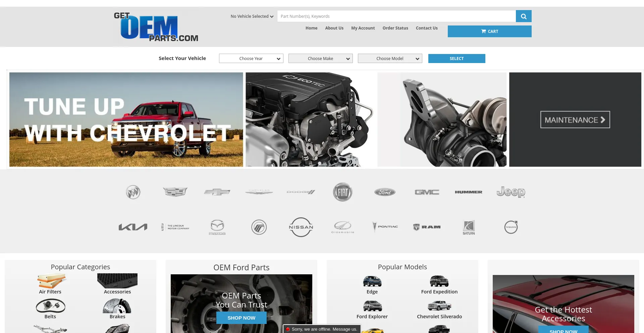Viewport: 644px width, 333px height.
Task: Open the Ford Explorer model link
Action: pyautogui.click(x=372, y=317)
